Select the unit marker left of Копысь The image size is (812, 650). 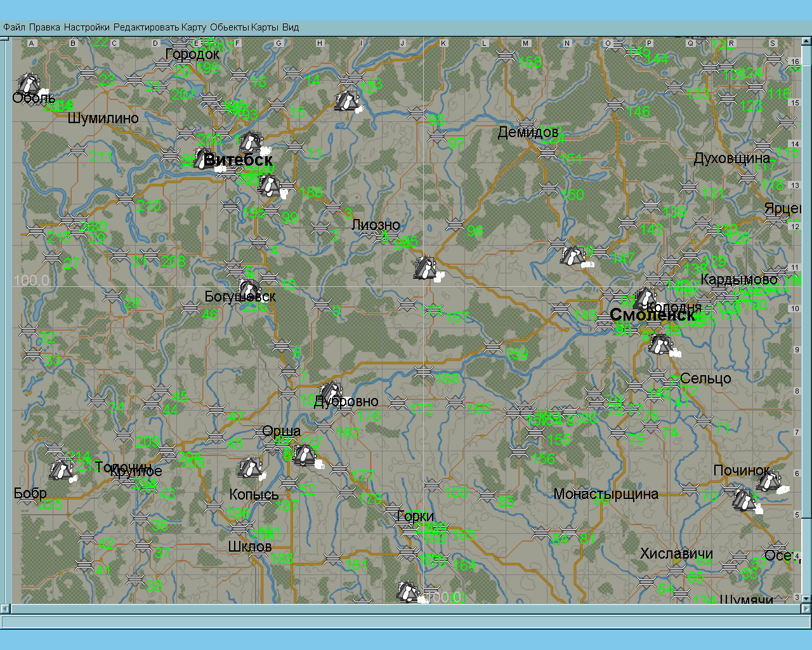click(x=251, y=468)
